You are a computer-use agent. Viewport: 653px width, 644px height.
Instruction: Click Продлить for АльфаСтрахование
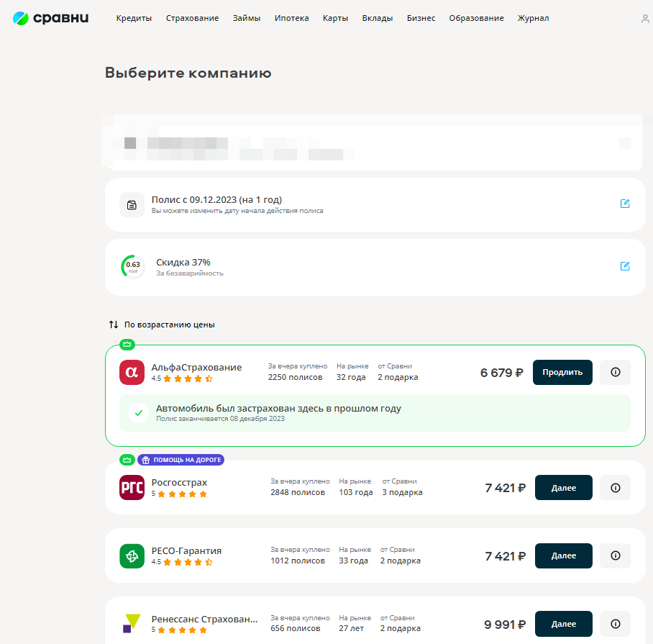click(562, 373)
